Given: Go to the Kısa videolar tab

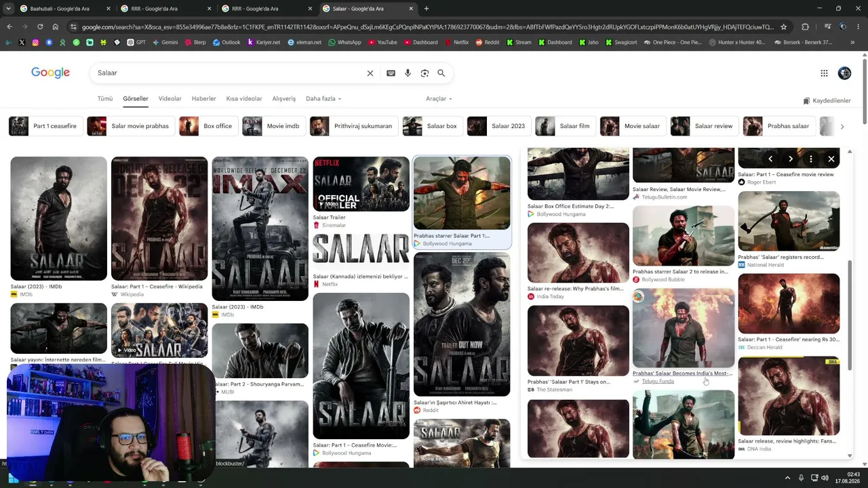Looking at the screenshot, I should pyautogui.click(x=244, y=99).
